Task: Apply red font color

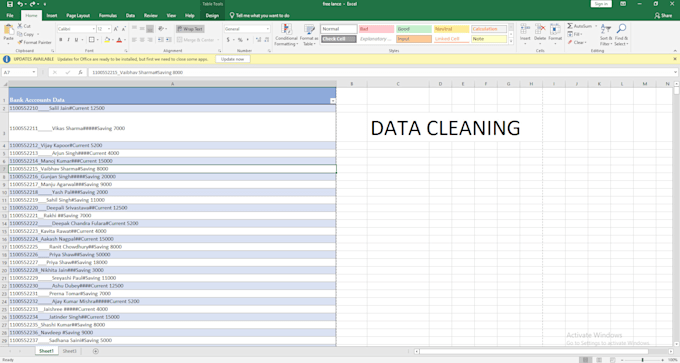Action: pyautogui.click(x=119, y=40)
